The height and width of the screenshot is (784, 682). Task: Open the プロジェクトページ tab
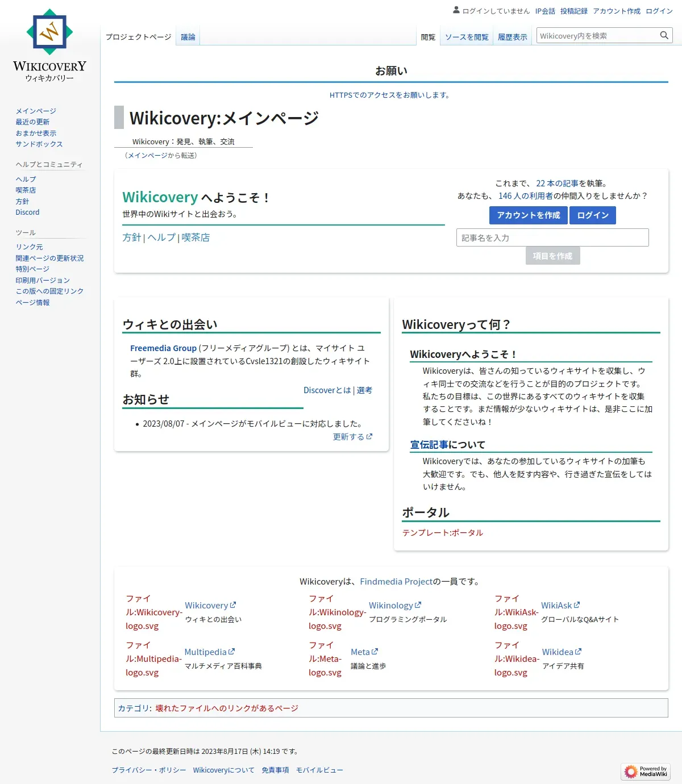pos(138,37)
